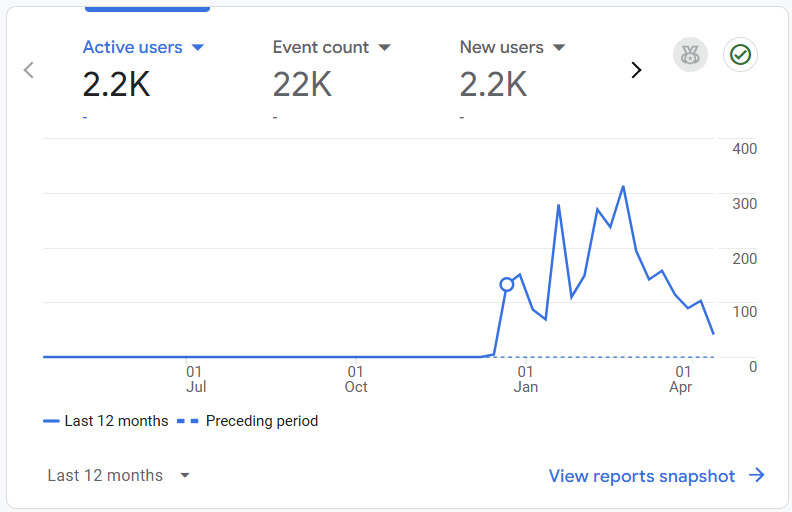Open the insights medal icon
Screen dimensions: 792x512
tap(690, 55)
